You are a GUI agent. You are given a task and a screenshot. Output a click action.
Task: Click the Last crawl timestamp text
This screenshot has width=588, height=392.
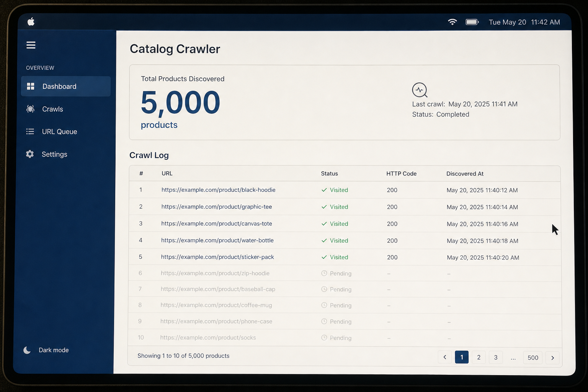[x=465, y=104]
